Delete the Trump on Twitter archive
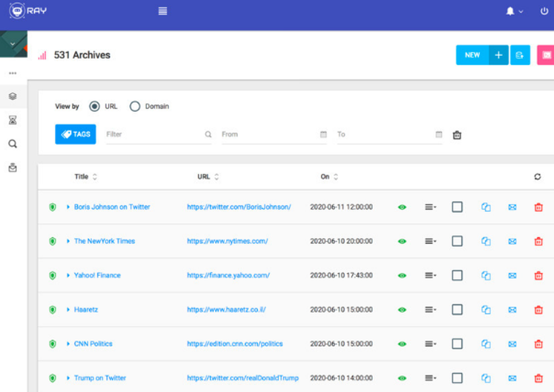 (538, 378)
